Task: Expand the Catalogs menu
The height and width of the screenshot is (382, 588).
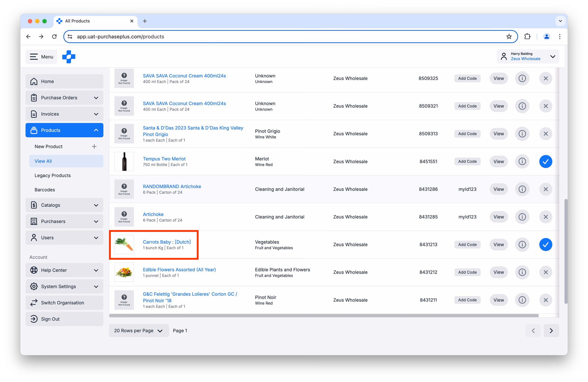Action: point(64,205)
